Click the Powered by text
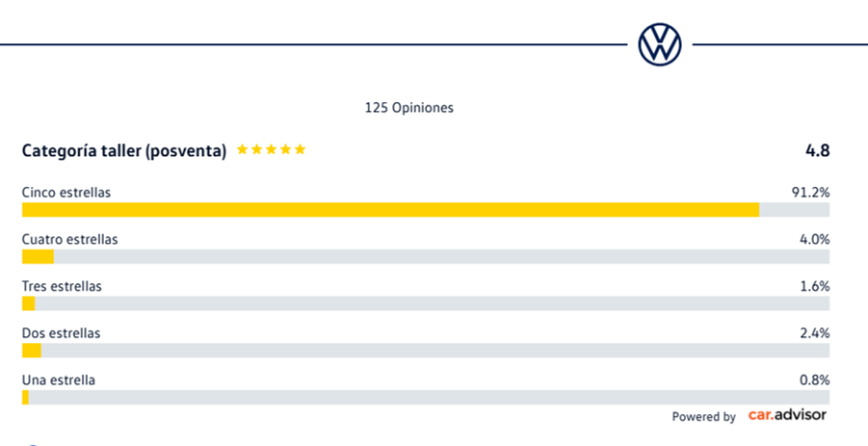This screenshot has width=868, height=446. (704, 417)
